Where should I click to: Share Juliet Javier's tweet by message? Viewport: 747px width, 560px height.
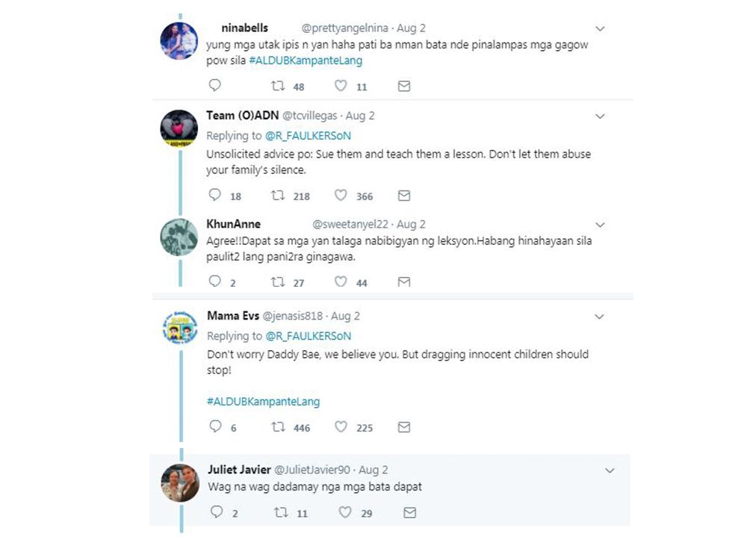[409, 513]
